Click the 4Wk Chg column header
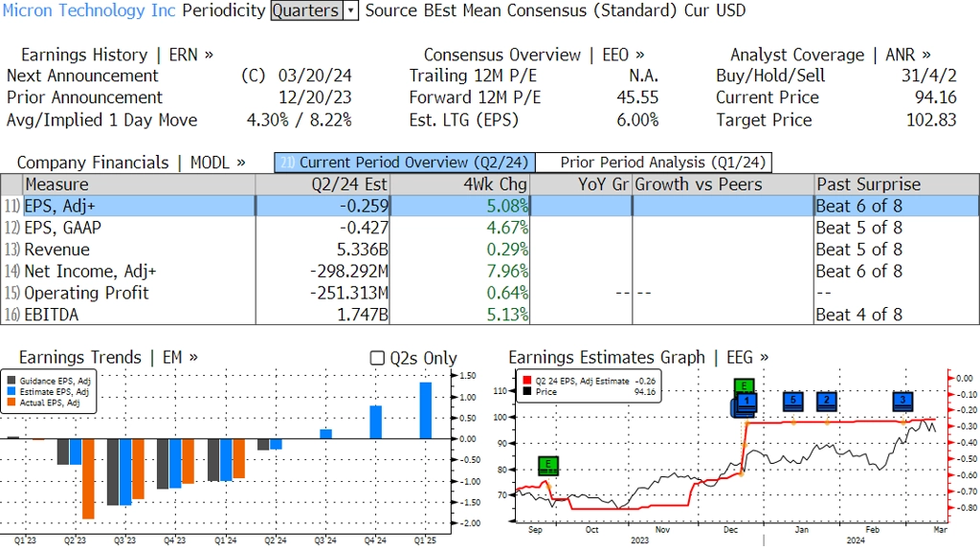980x548 pixels. click(459, 185)
